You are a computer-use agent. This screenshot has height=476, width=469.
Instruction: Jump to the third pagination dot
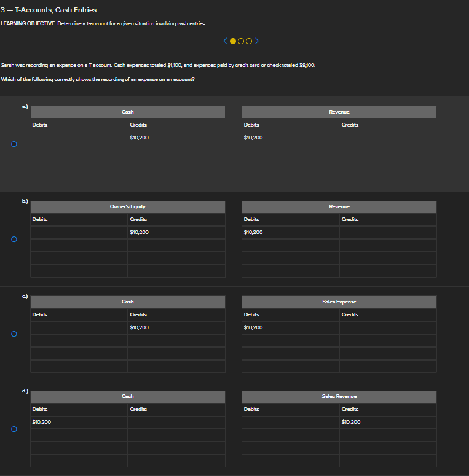click(250, 42)
